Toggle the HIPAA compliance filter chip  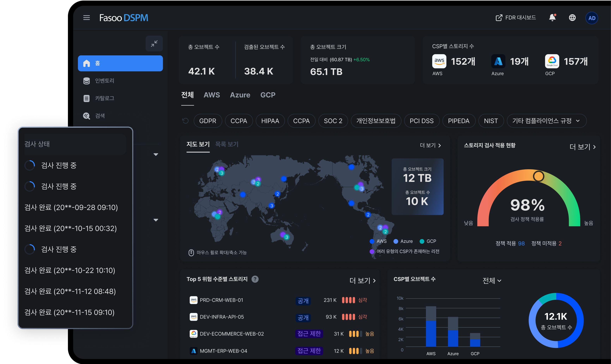tap(270, 121)
